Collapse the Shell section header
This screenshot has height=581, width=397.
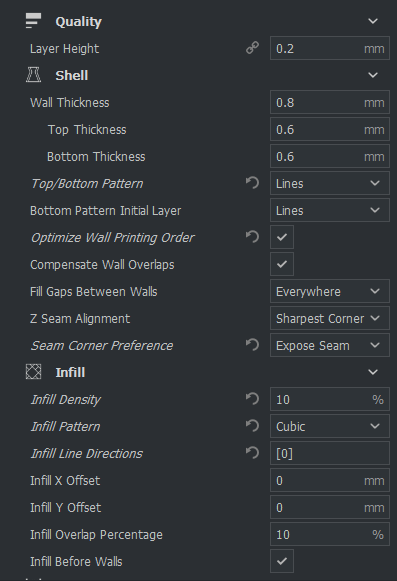click(x=373, y=75)
